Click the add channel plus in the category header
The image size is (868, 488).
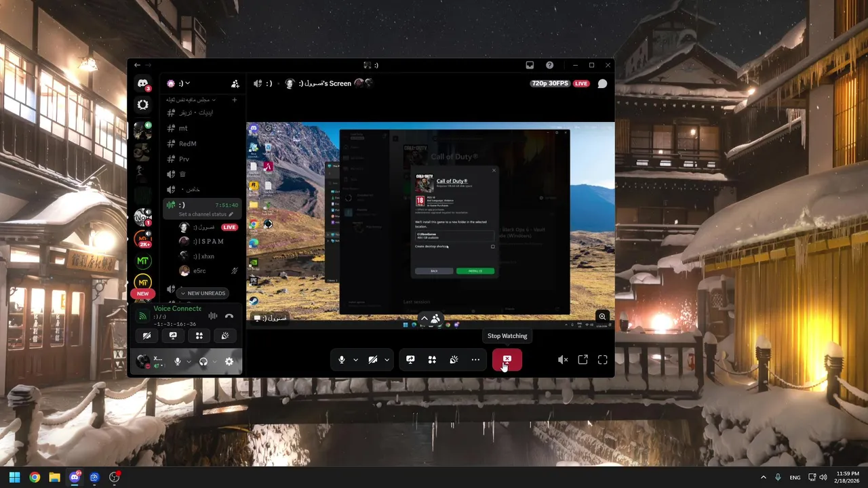click(234, 100)
